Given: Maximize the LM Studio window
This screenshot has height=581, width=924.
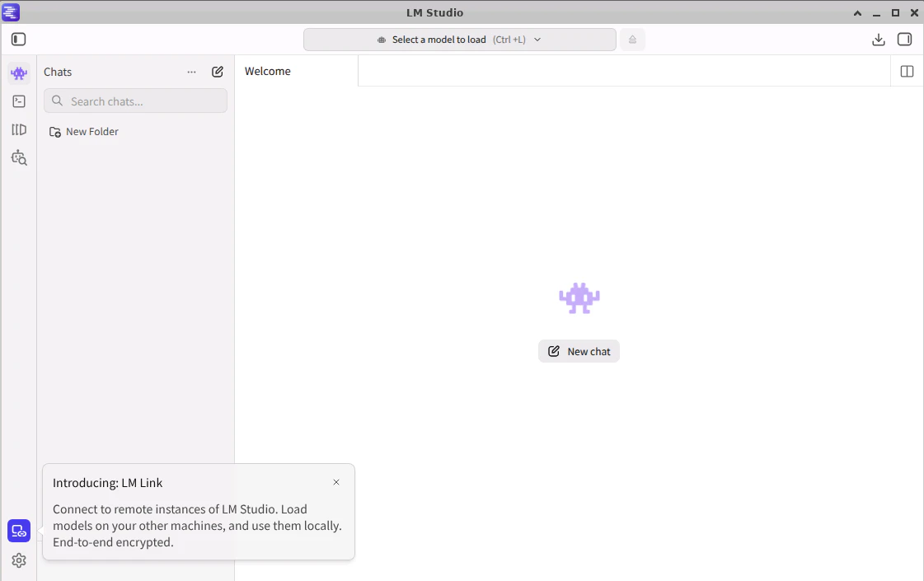Looking at the screenshot, I should pyautogui.click(x=895, y=13).
